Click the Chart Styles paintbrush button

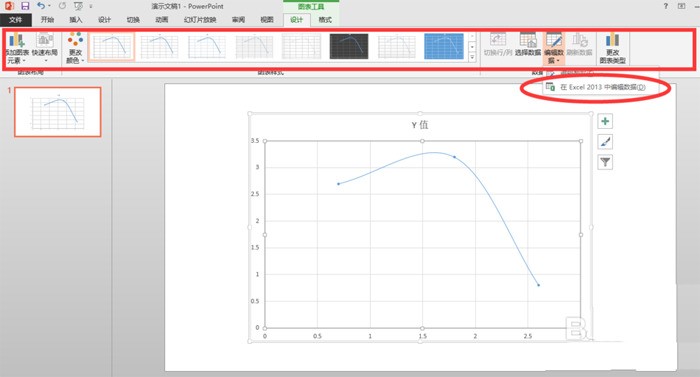[x=605, y=142]
